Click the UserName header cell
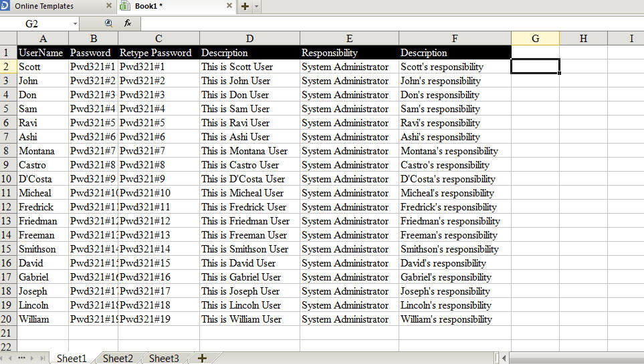Viewport: 644px width, 364px height. [43, 53]
